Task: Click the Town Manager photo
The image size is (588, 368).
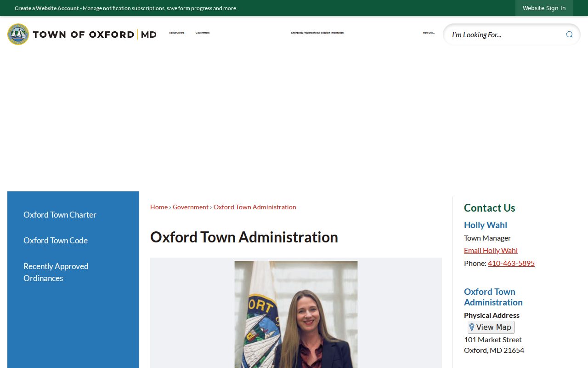Action: [x=296, y=315]
